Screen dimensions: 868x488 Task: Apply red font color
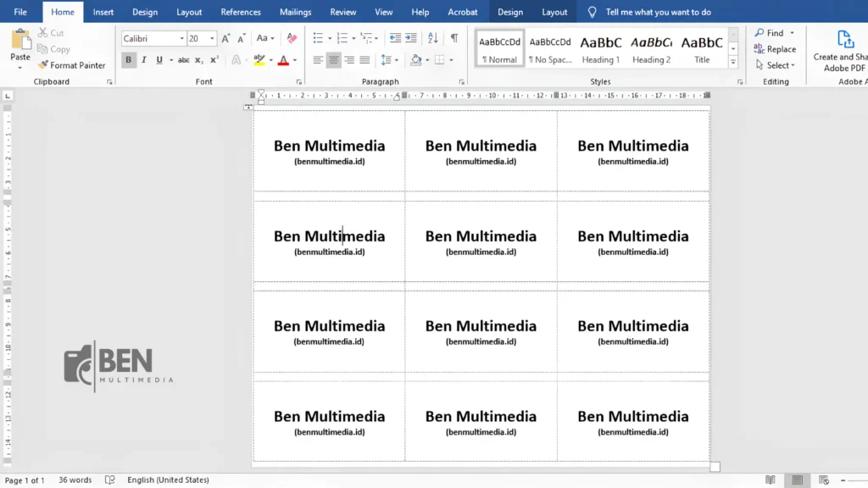[283, 60]
